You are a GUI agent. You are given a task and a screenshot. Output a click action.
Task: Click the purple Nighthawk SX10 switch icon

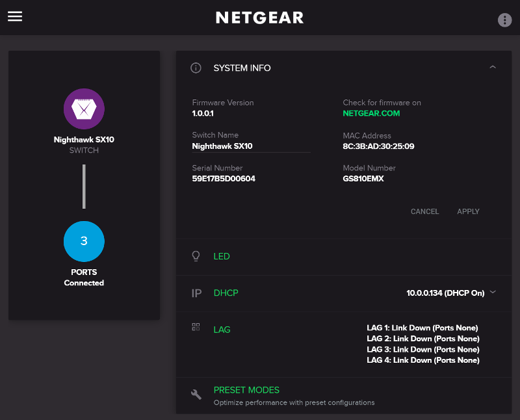point(84,109)
